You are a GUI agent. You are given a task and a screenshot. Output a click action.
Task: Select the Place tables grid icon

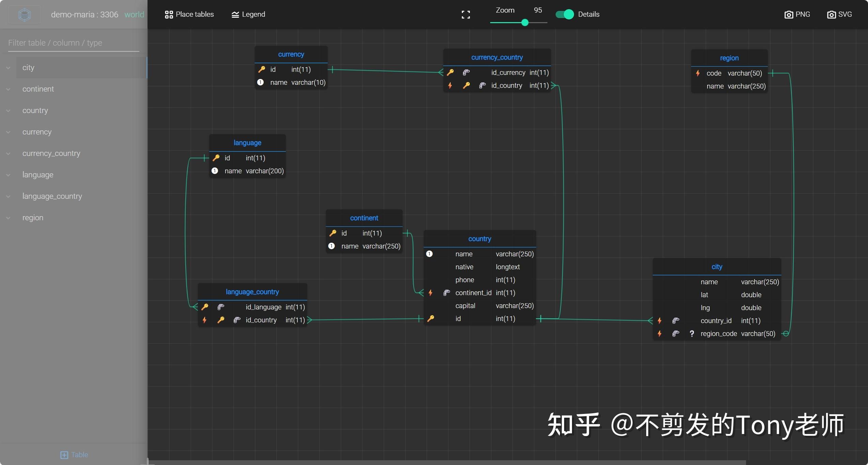point(169,14)
